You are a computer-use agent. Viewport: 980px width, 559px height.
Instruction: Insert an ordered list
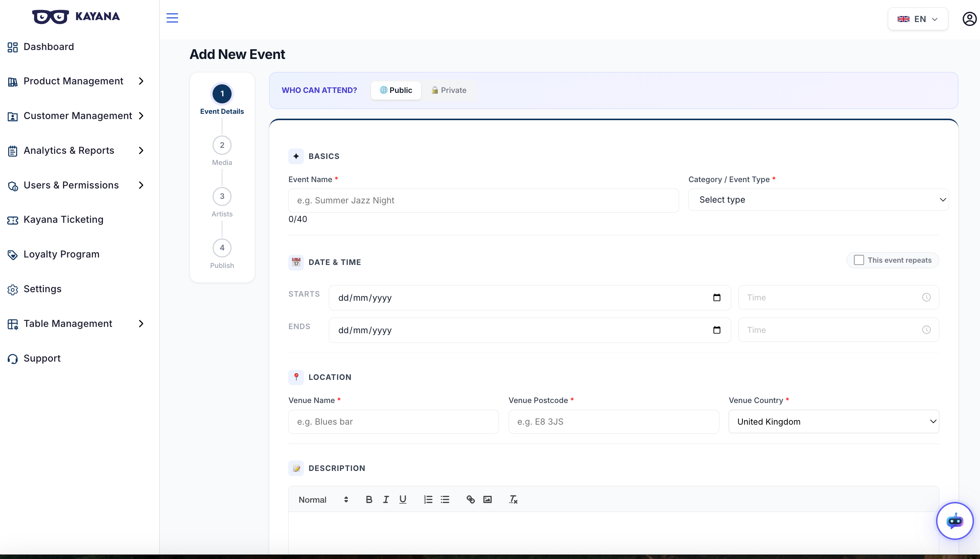[428, 500]
